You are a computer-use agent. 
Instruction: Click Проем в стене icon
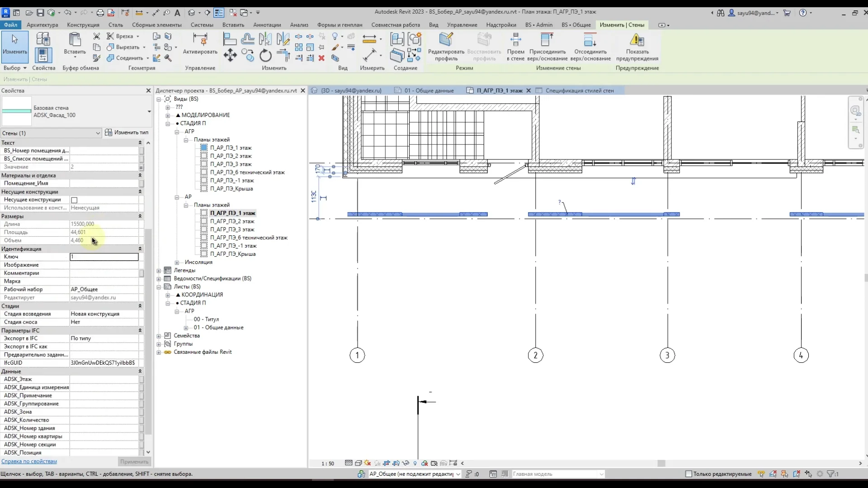click(515, 47)
